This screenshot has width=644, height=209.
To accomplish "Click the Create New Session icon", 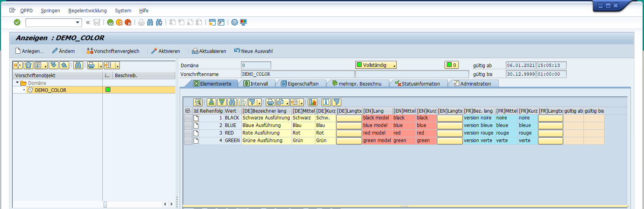I will coord(212,22).
